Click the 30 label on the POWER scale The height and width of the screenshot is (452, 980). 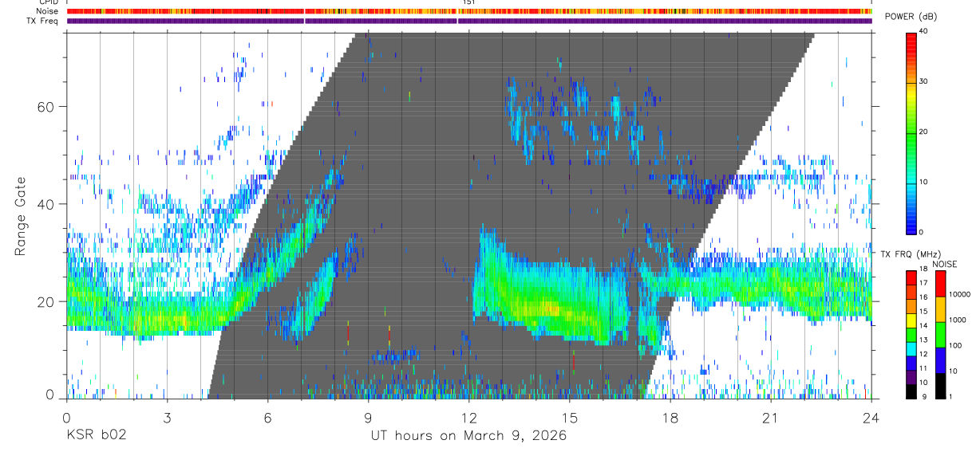pyautogui.click(x=923, y=82)
